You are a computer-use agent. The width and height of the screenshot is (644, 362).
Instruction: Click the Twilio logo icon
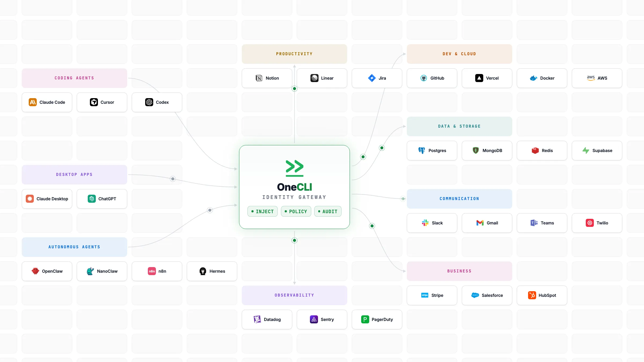[x=590, y=223]
